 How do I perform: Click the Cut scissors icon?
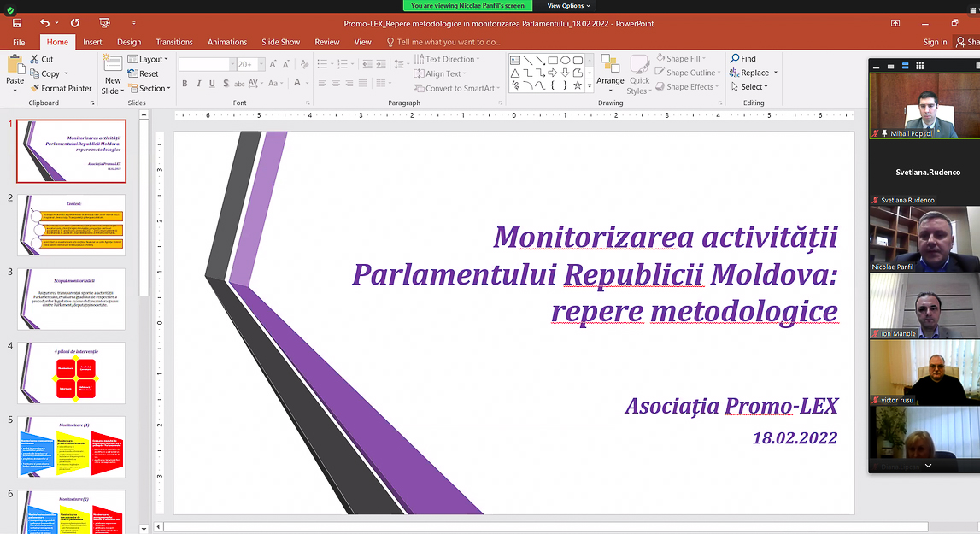[35, 59]
